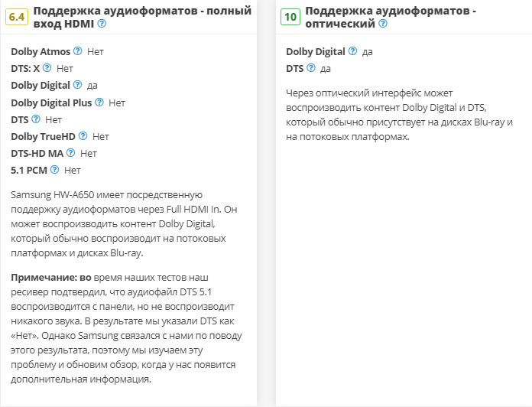Viewport: 532px width, 407px height.
Task: Click help icon next to Dolby Atmos
Action: pyautogui.click(x=78, y=51)
